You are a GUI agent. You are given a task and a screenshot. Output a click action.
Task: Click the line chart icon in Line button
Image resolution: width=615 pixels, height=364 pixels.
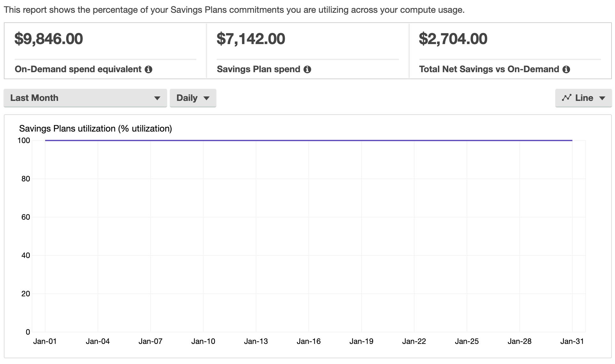click(x=566, y=98)
